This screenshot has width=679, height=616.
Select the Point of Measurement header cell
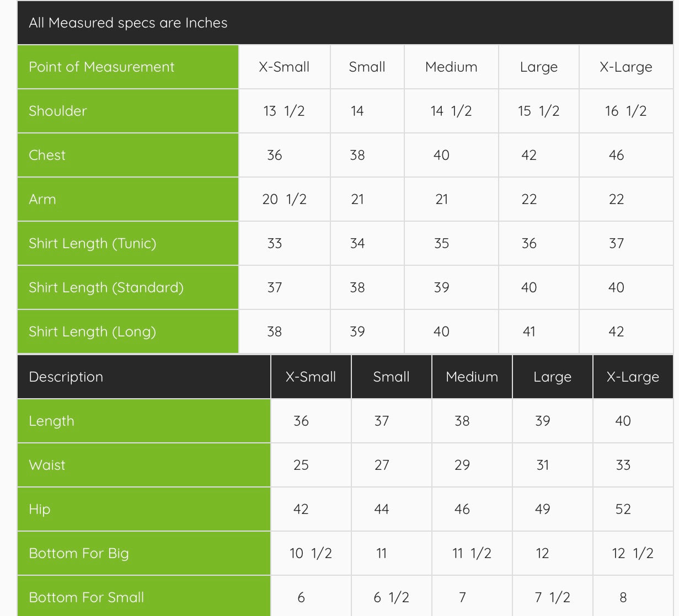[x=101, y=67]
